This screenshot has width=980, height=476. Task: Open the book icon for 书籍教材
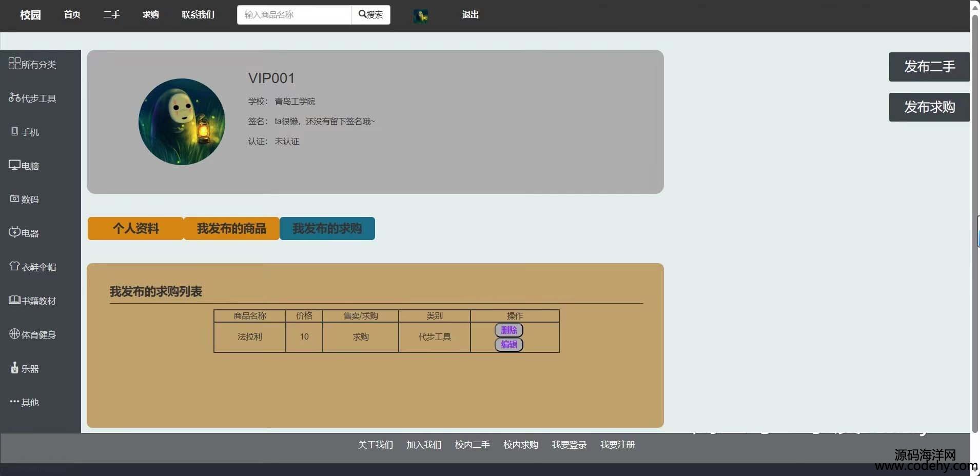coord(14,300)
